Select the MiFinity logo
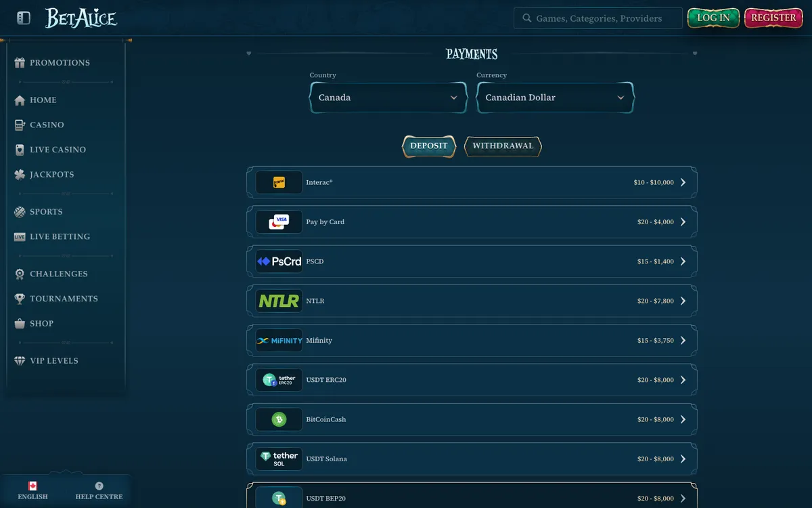The height and width of the screenshot is (508, 812). pyautogui.click(x=279, y=340)
